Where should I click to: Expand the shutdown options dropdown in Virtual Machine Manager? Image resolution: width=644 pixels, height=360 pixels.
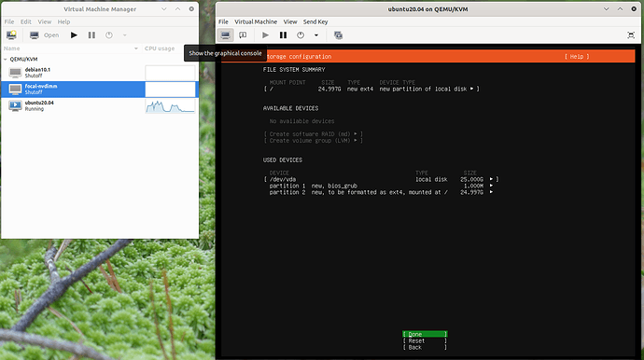(x=125, y=35)
